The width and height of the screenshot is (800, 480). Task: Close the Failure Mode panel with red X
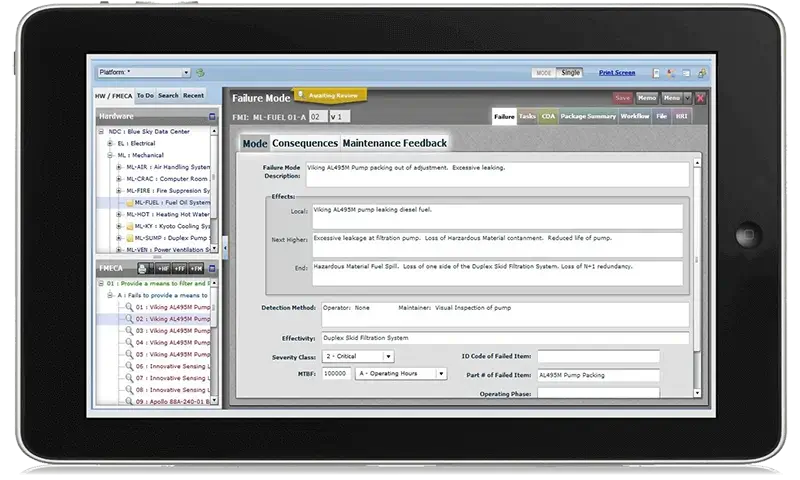point(700,98)
